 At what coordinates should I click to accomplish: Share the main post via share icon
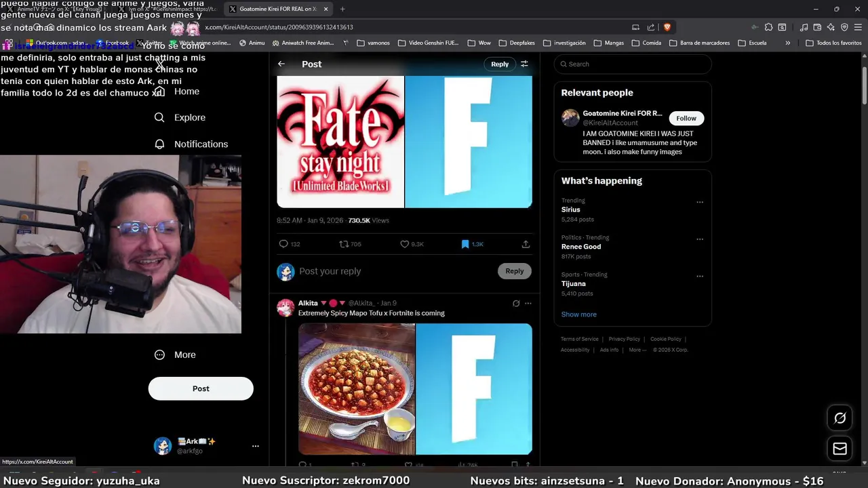click(526, 244)
